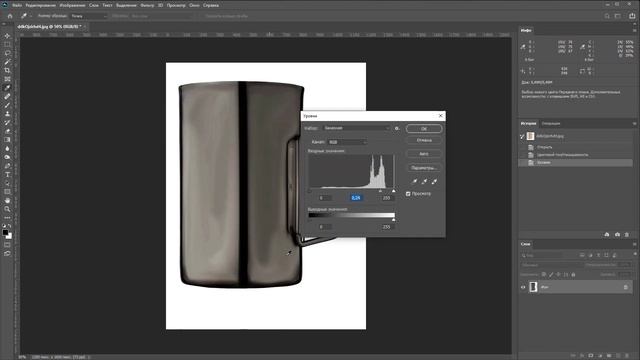Select the Brush tool

7,105
